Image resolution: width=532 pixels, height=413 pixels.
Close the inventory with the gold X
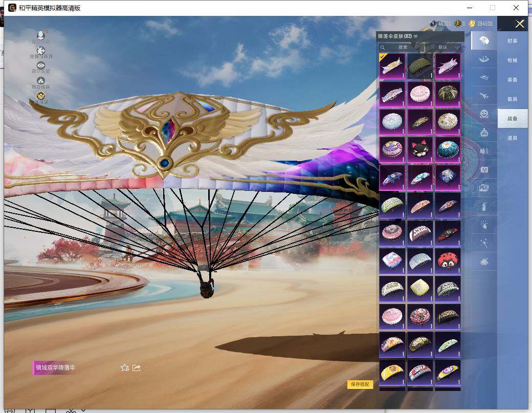(x=519, y=24)
